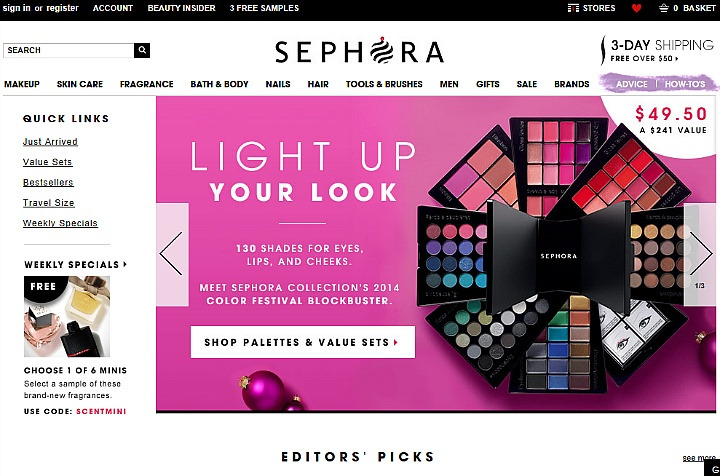This screenshot has width=720, height=476.
Task: Click the sign in link
Action: [x=17, y=8]
